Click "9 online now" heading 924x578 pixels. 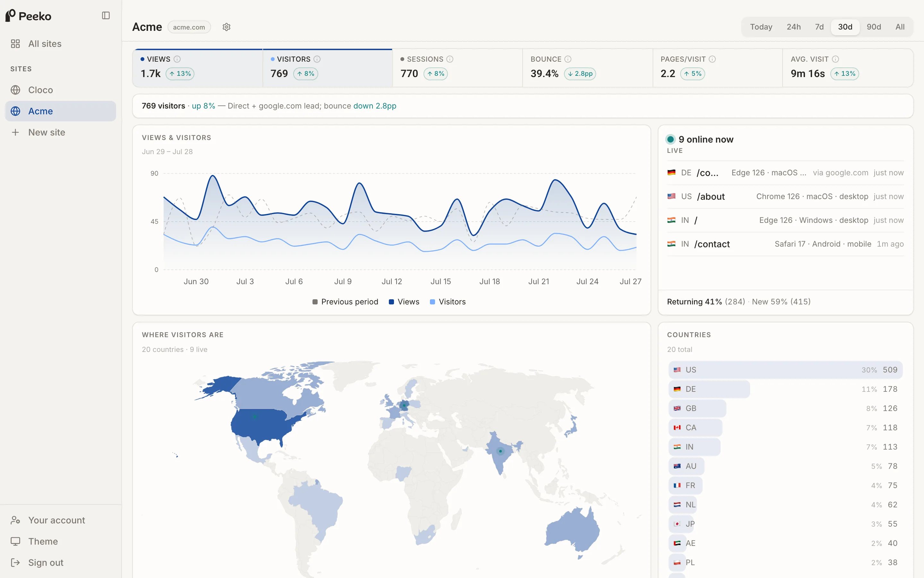tap(706, 140)
